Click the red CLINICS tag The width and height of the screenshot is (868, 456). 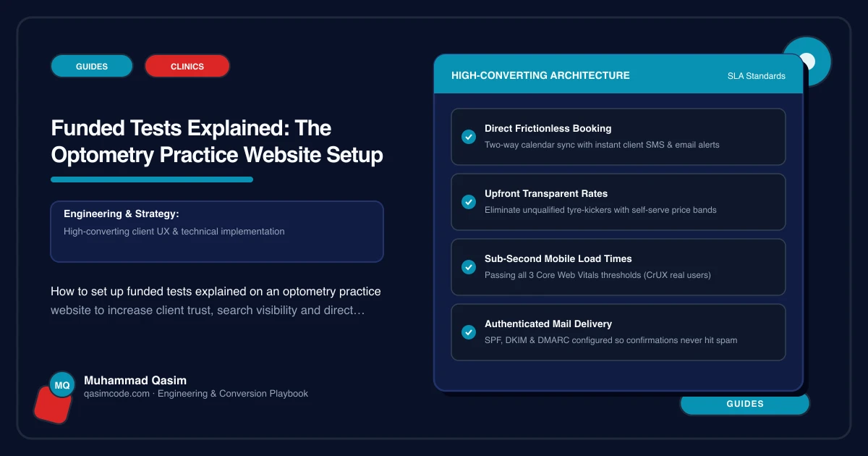(x=187, y=66)
